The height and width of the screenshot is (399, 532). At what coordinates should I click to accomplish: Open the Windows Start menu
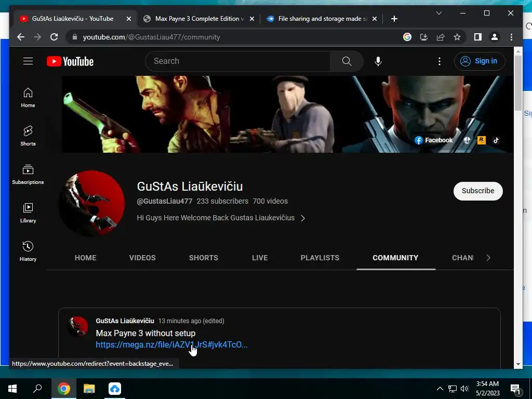pos(12,389)
